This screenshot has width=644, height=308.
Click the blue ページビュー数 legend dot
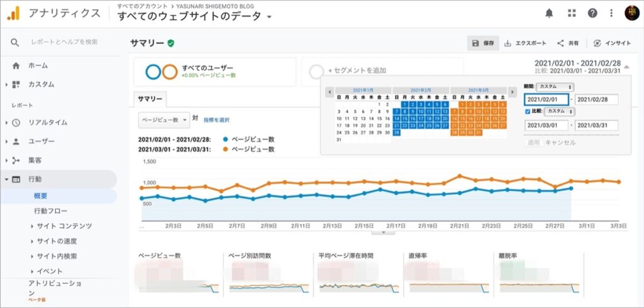click(x=225, y=139)
